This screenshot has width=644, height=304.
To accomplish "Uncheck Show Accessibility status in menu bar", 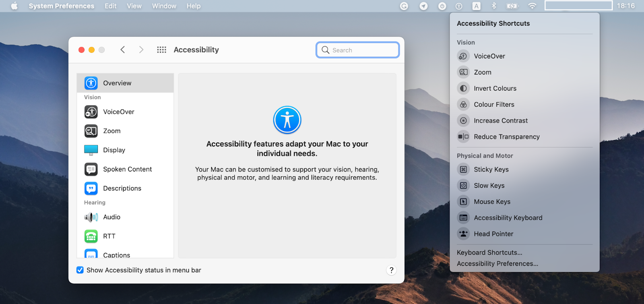I will tap(80, 270).
